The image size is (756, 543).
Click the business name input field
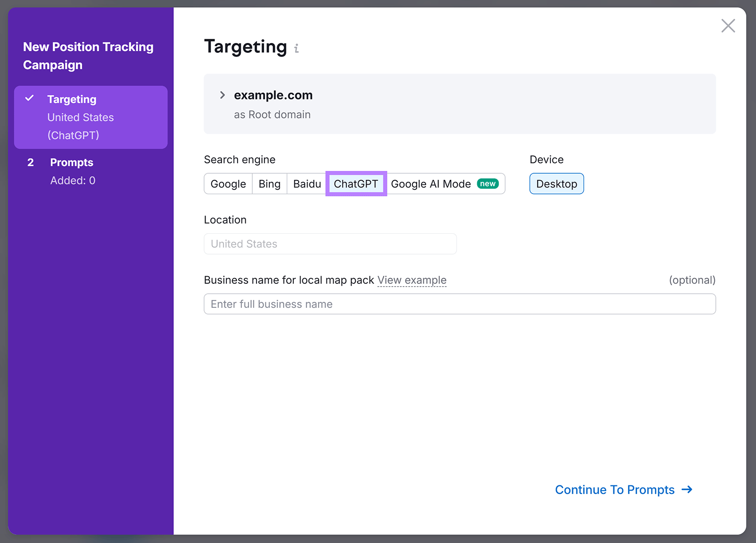460,304
